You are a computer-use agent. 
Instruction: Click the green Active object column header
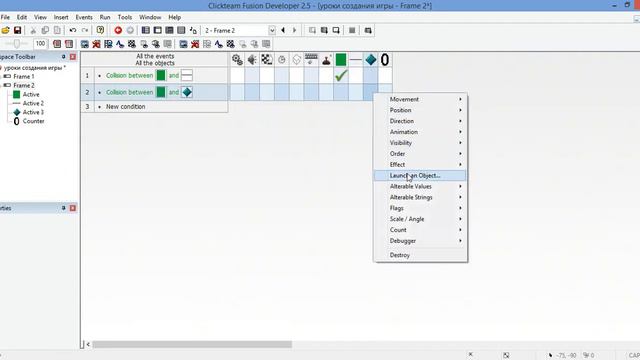point(341,60)
